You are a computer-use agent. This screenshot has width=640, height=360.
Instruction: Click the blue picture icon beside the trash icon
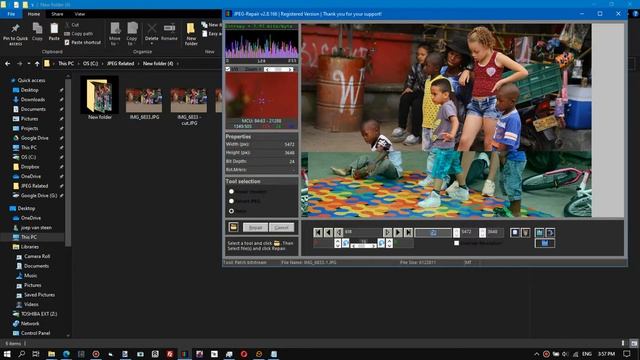coord(540,232)
